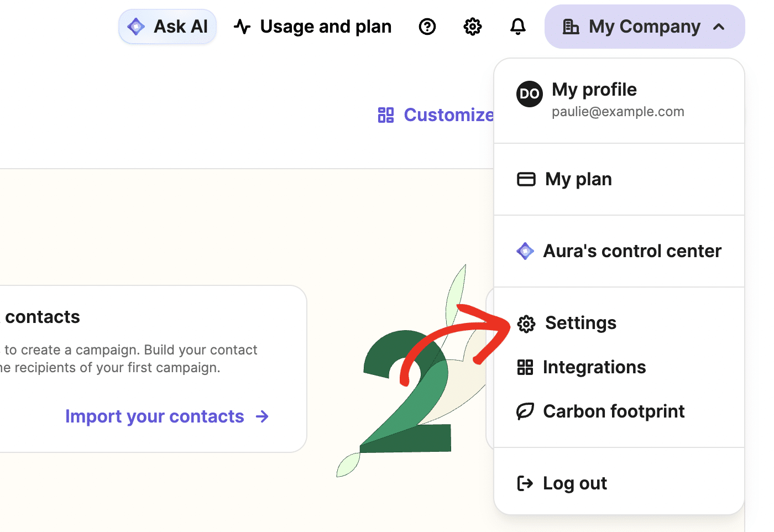Image resolution: width=774 pixels, height=532 pixels.
Task: Select My profile in the menu
Action: click(x=594, y=89)
